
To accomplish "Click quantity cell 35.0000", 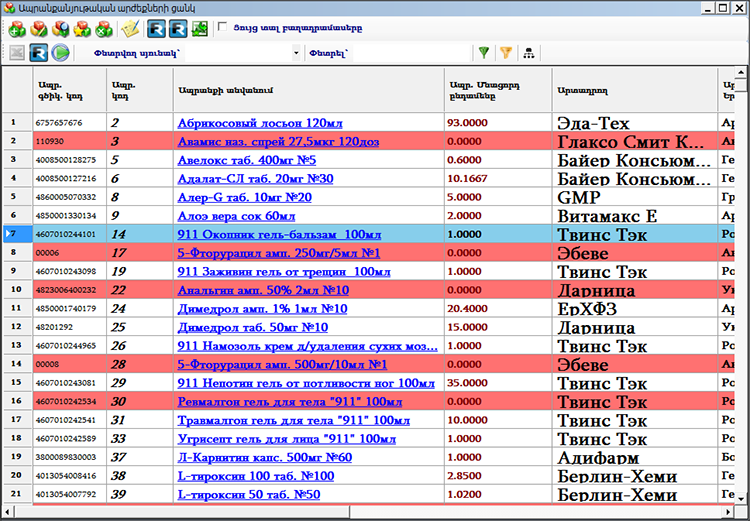I will [498, 383].
